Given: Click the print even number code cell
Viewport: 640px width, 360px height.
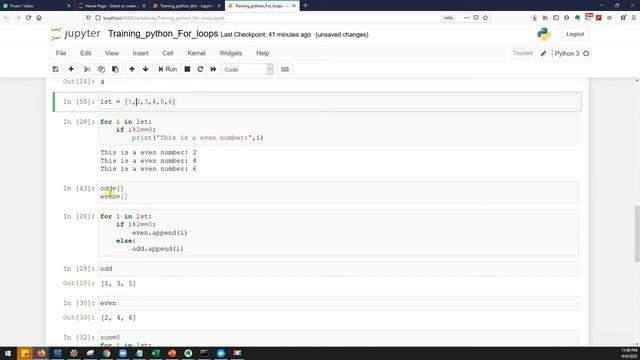Looking at the screenshot, I should point(338,130).
